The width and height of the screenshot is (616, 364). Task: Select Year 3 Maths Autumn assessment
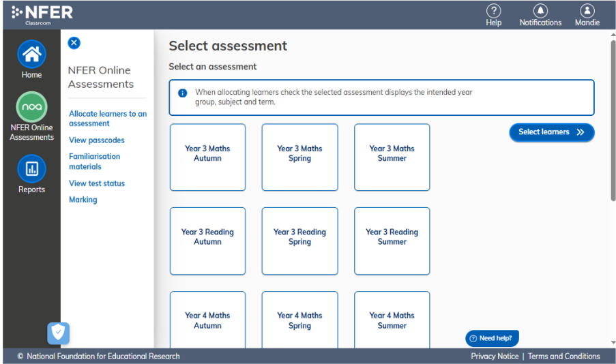[207, 157]
